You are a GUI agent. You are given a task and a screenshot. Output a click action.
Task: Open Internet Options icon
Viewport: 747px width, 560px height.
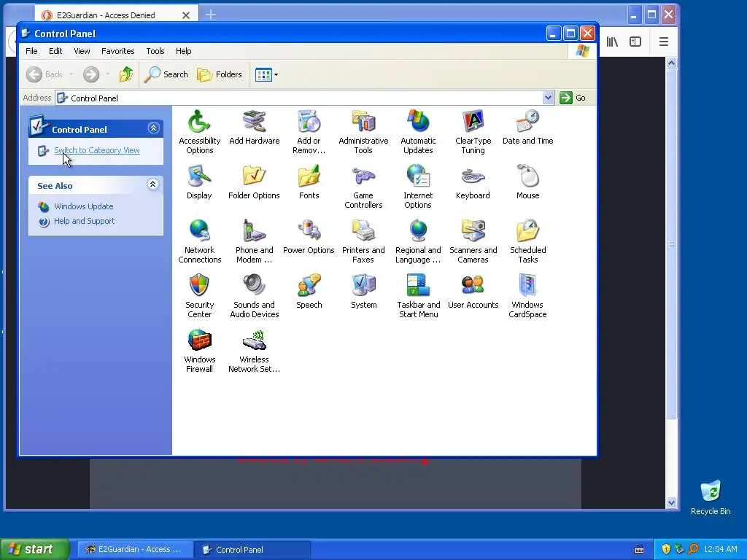coord(418,187)
